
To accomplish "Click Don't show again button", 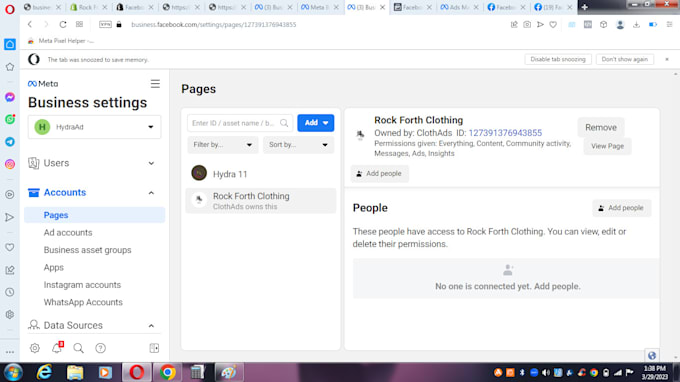I will (x=624, y=59).
